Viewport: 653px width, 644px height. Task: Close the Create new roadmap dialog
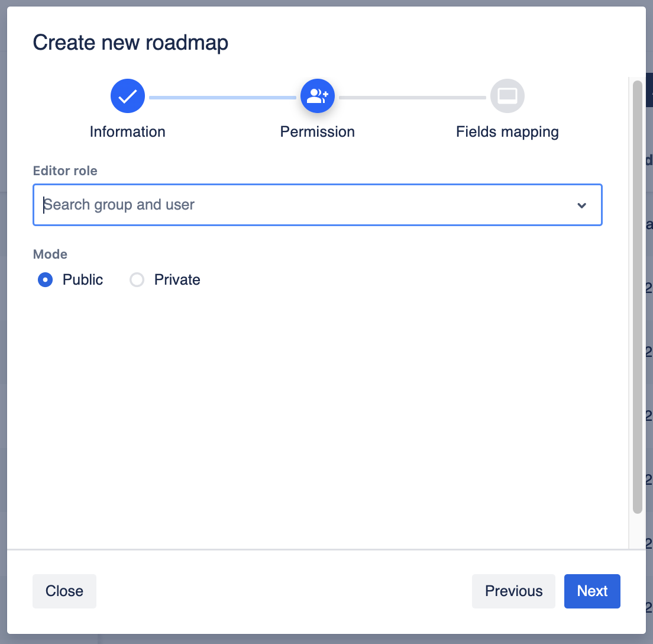(x=64, y=591)
